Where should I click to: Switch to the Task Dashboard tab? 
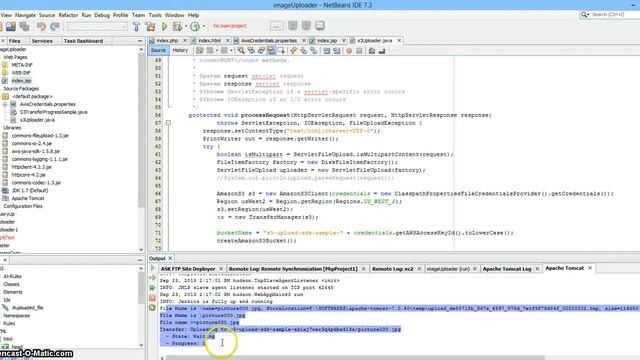(83, 41)
